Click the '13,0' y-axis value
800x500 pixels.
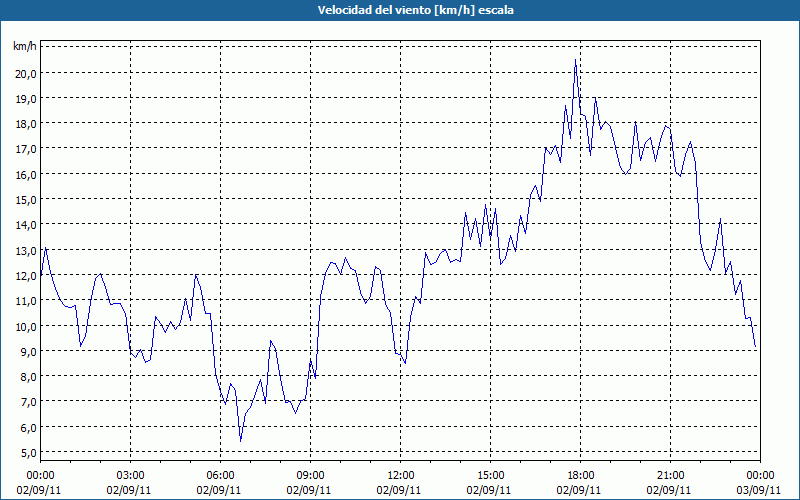27,251
